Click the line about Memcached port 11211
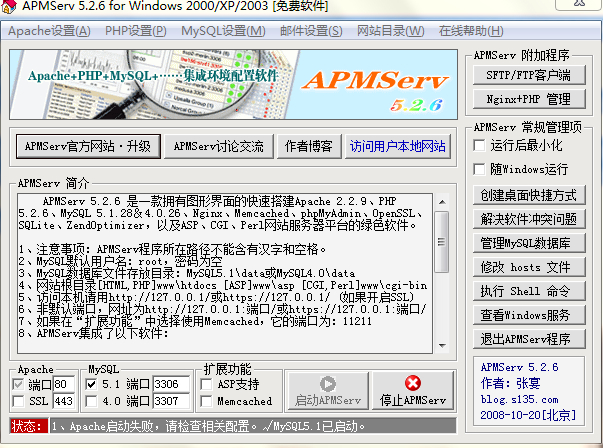 [x=195, y=321]
